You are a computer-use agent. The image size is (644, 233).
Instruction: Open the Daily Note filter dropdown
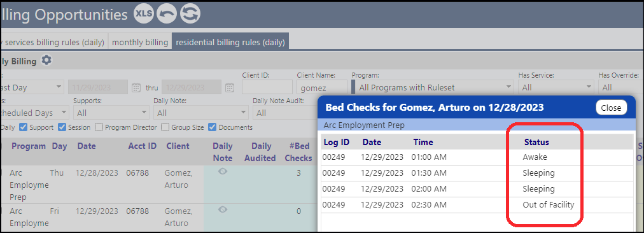tap(201, 112)
